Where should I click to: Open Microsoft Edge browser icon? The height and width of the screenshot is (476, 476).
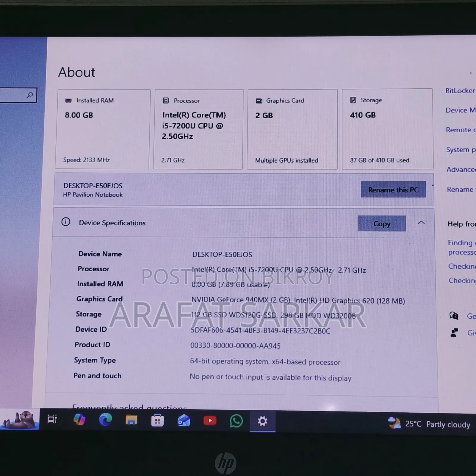pyautogui.click(x=105, y=420)
